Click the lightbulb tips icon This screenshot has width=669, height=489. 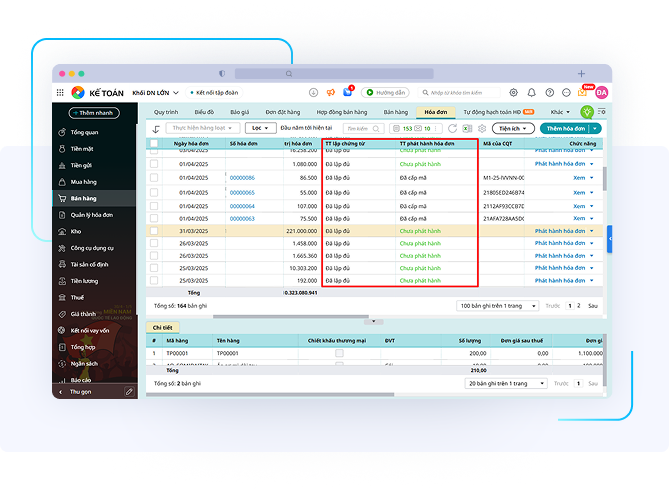[x=587, y=112]
